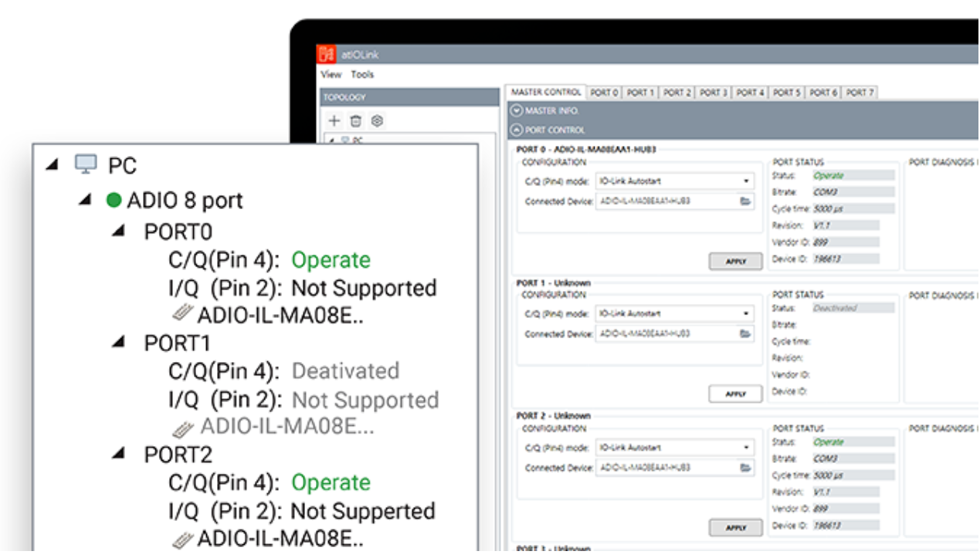Switch to PORT 1 tab
The height and width of the screenshot is (558, 980).
click(641, 92)
